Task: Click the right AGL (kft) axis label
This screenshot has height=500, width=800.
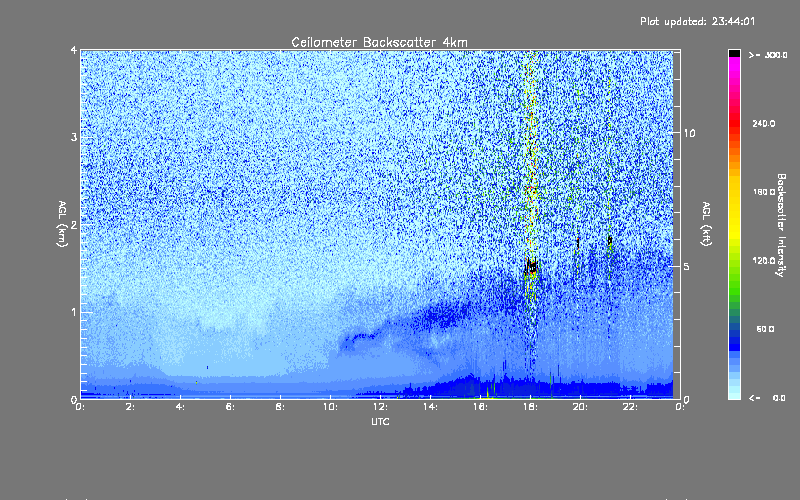Action: point(706,224)
